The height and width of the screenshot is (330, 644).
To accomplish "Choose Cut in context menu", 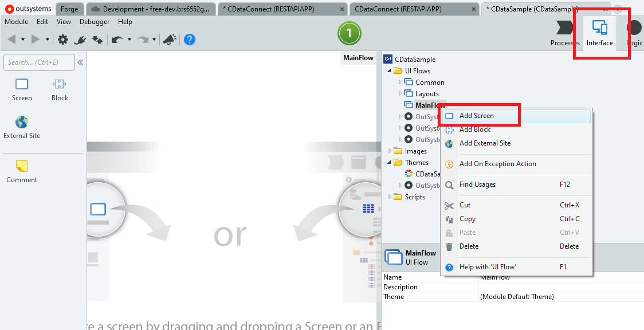I will click(x=516, y=205).
